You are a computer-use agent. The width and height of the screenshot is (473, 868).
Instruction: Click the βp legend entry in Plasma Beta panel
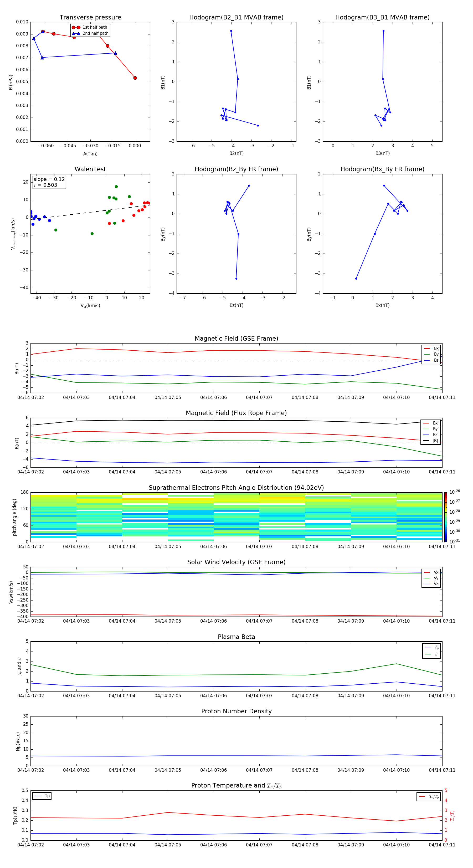click(431, 647)
